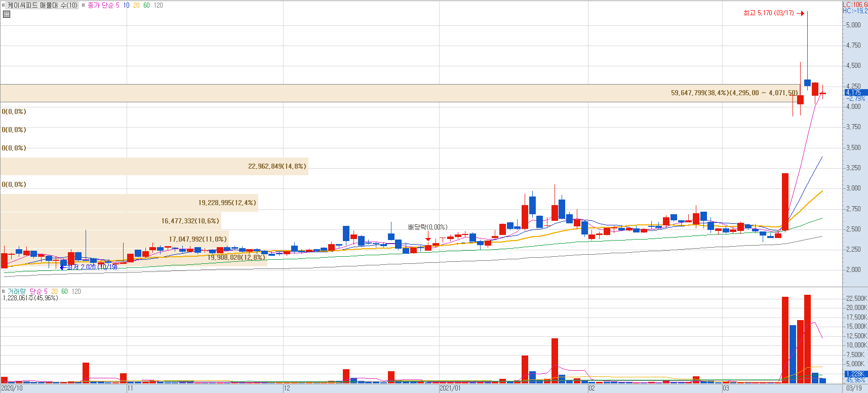
Task: Click the 22,962,849(14.8%) volume profile bar
Action: [154, 166]
